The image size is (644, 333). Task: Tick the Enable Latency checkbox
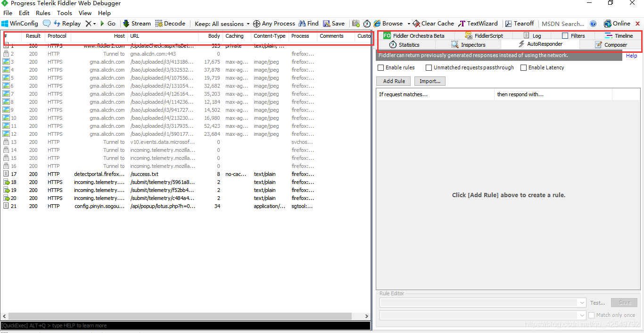[523, 68]
